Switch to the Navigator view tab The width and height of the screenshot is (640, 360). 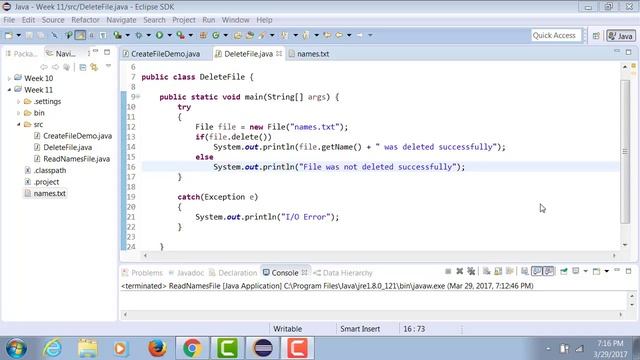point(61,54)
